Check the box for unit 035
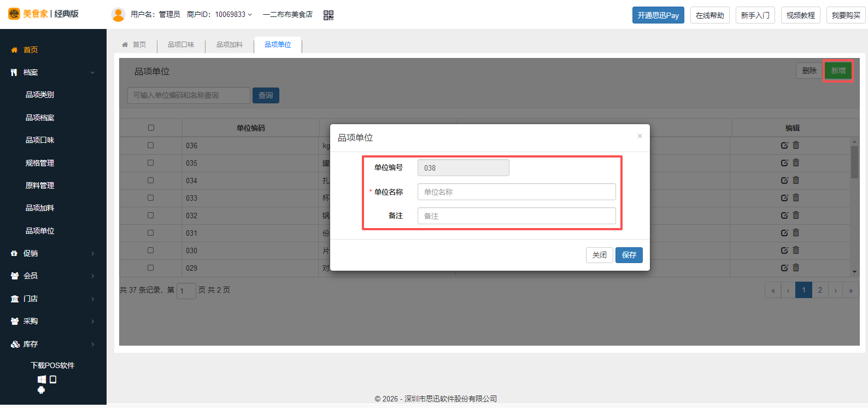 pos(151,163)
